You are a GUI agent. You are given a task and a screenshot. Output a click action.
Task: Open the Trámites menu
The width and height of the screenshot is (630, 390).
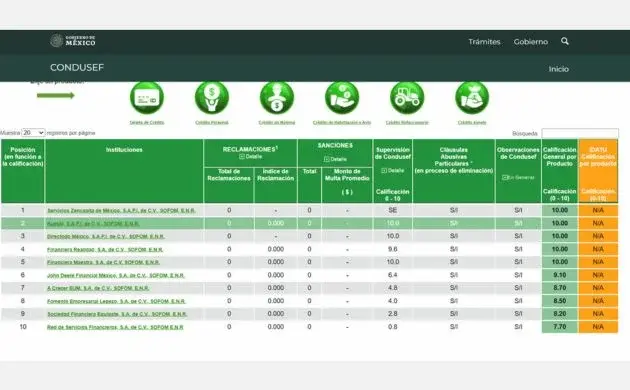[x=484, y=42]
